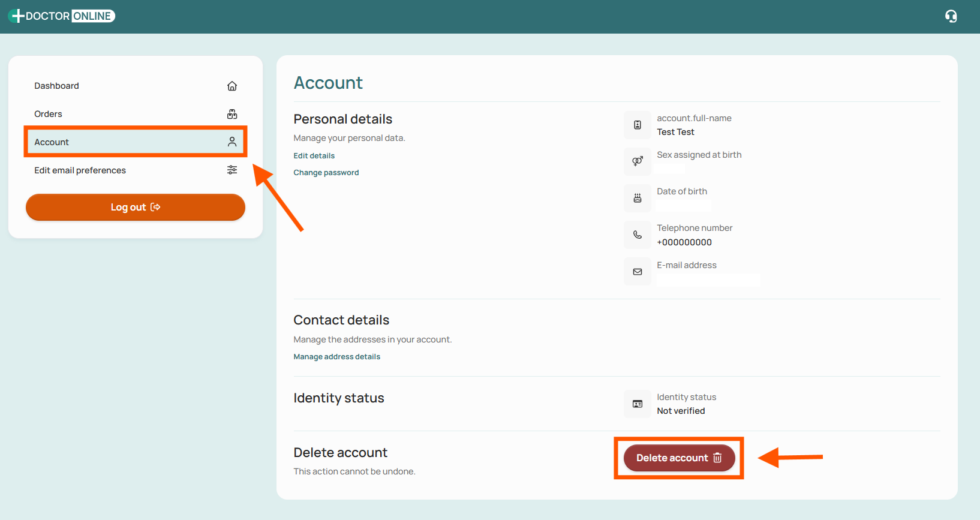
Task: Click the Account person icon
Action: [x=232, y=142]
